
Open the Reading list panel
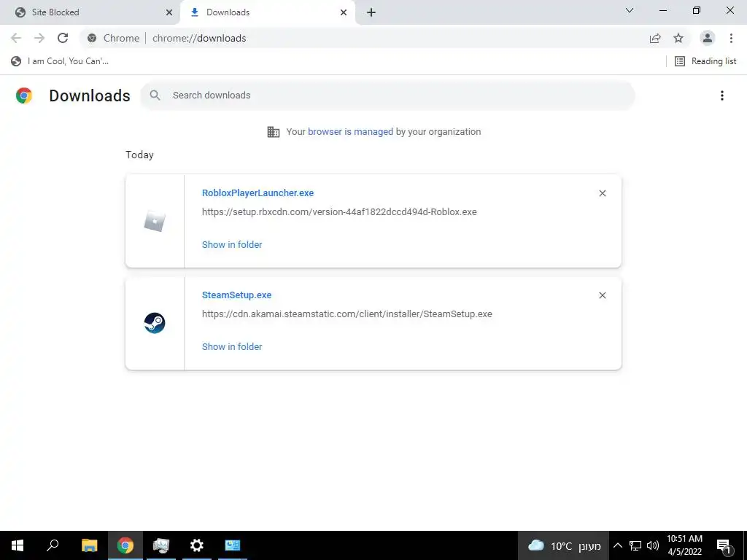[x=706, y=61]
